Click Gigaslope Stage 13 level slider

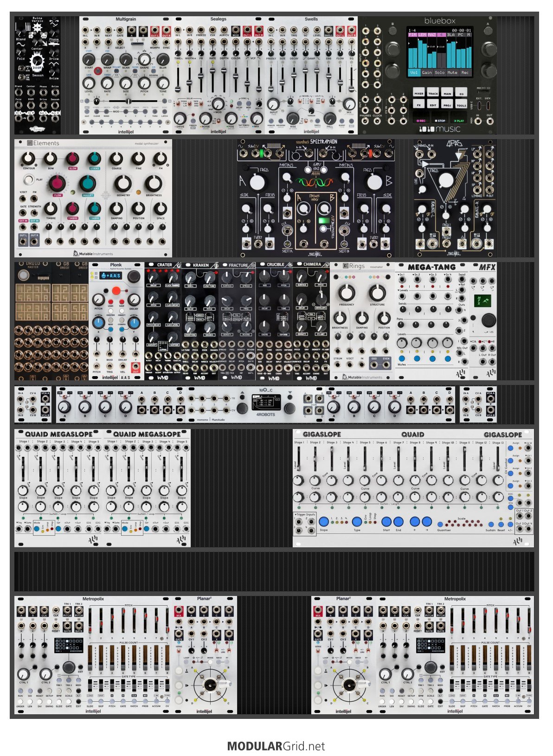(498, 458)
